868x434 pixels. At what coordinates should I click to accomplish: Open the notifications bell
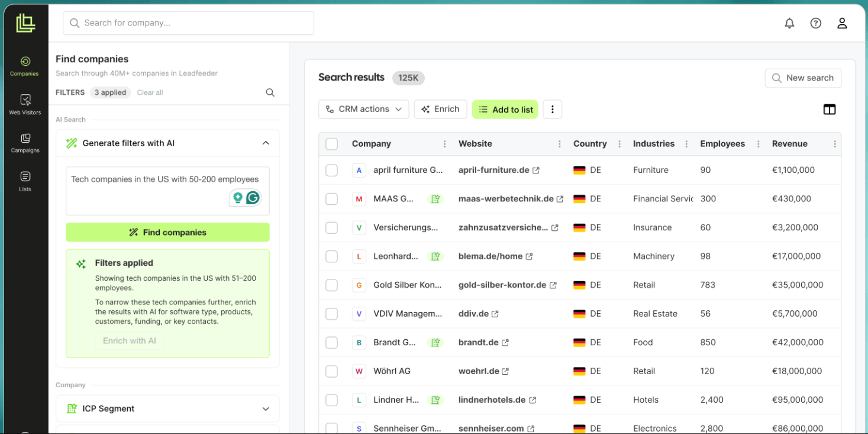click(789, 23)
